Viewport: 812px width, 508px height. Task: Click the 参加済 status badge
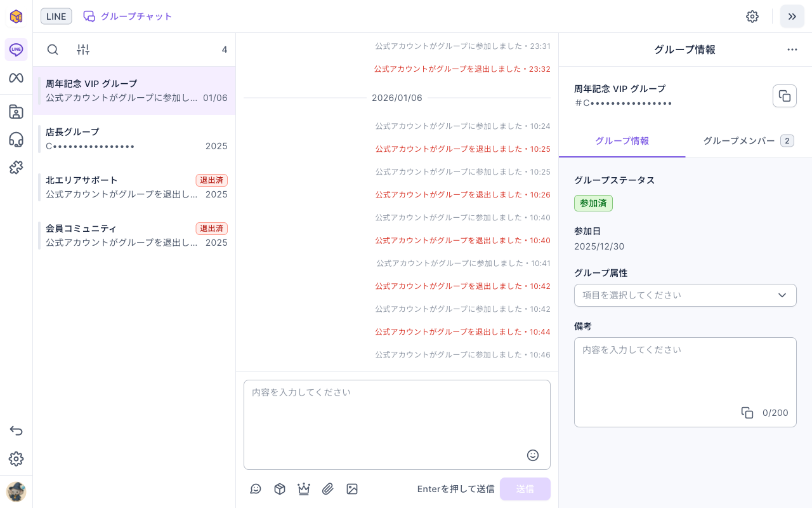(x=593, y=203)
